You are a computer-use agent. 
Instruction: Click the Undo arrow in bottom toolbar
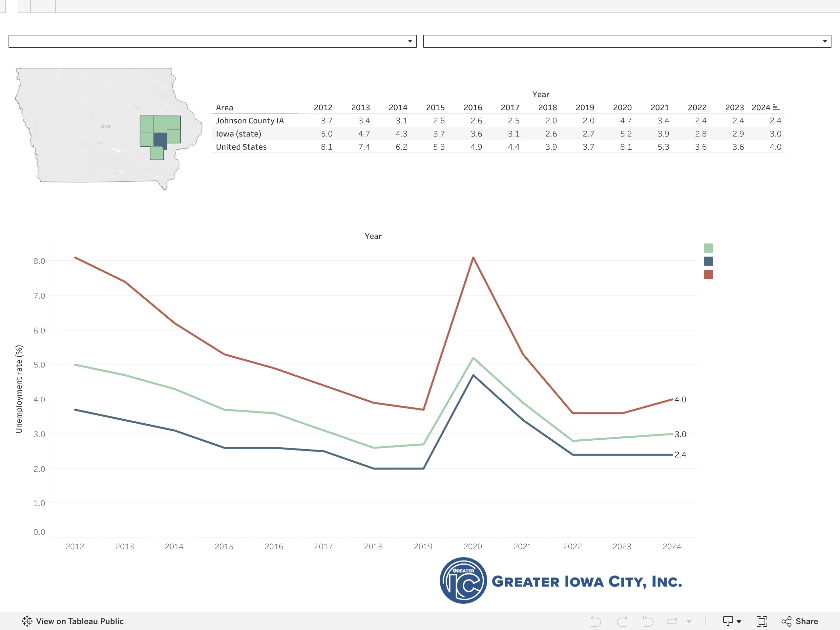coord(596,621)
